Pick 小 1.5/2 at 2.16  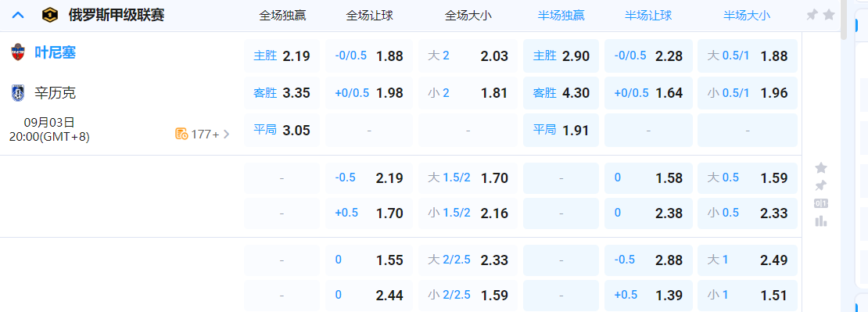point(468,213)
